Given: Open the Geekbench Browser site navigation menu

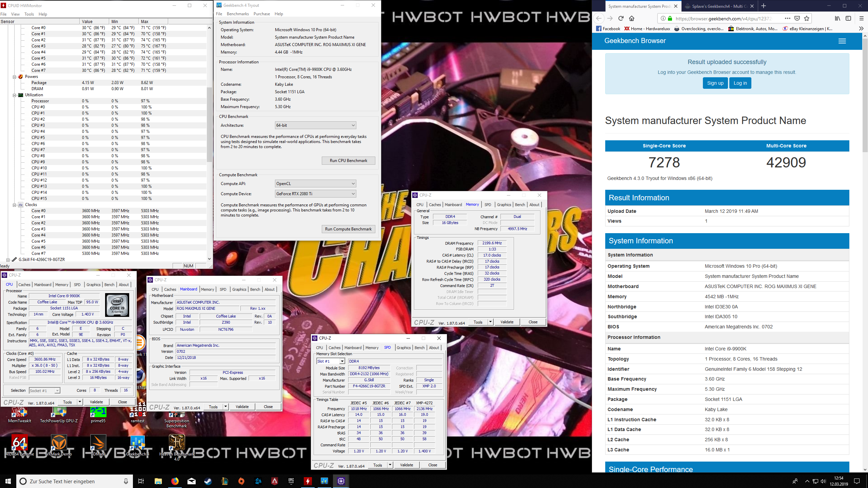Looking at the screenshot, I should click(842, 41).
